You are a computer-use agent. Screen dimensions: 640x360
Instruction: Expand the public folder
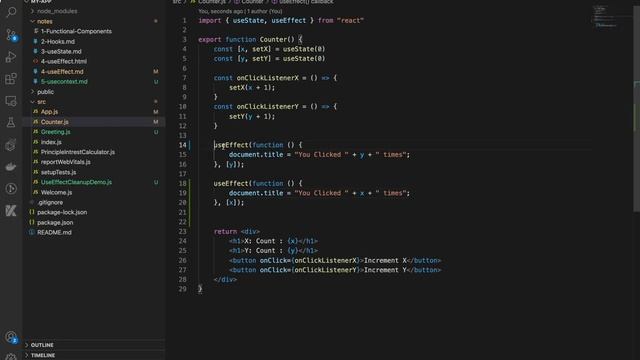32,92
